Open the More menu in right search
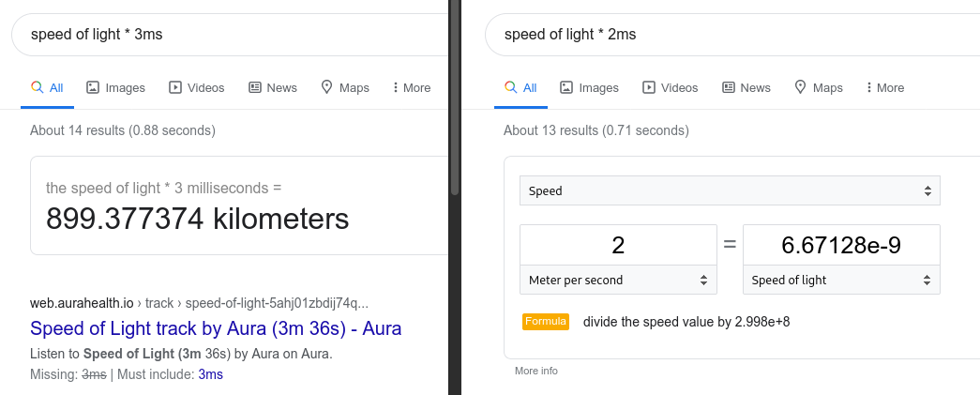Image resolution: width=980 pixels, height=395 pixels. pyautogui.click(x=885, y=87)
